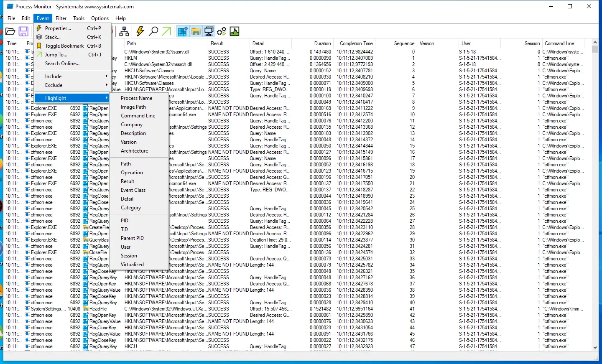Sort by the Duration column header

coord(312,43)
